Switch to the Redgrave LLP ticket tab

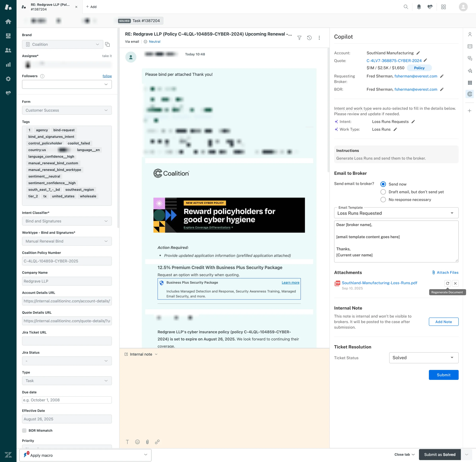(x=50, y=7)
